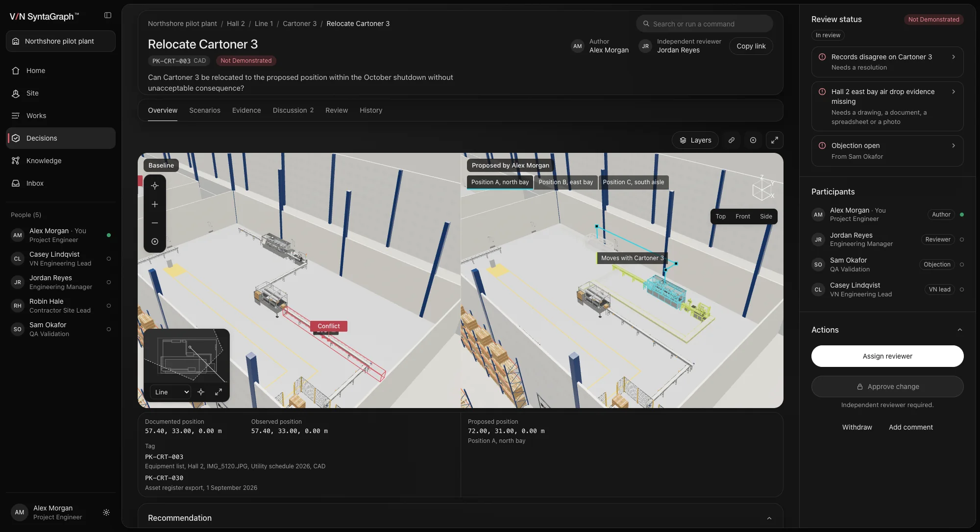Image resolution: width=980 pixels, height=532 pixels.
Task: Open Works in sidebar
Action: (61, 116)
